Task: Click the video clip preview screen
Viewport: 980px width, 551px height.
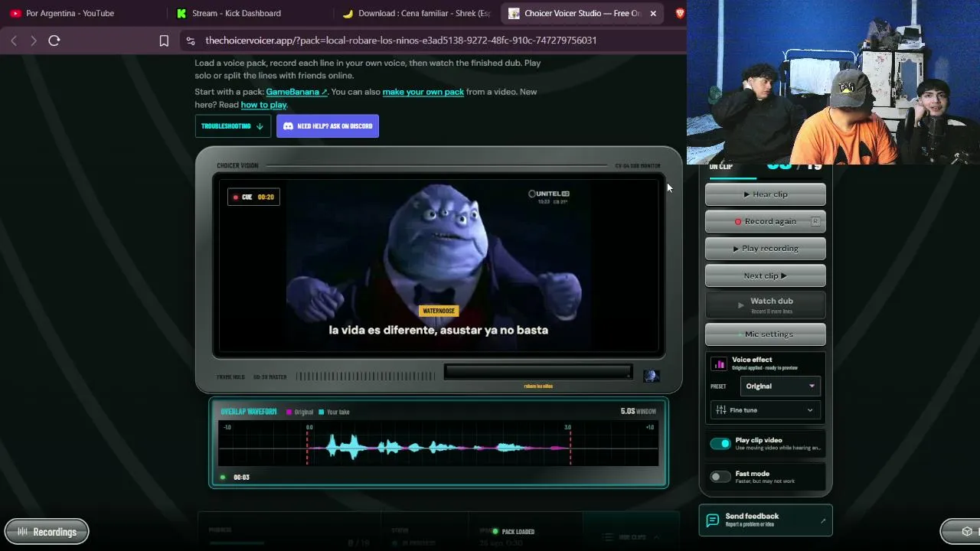Action: [x=439, y=266]
